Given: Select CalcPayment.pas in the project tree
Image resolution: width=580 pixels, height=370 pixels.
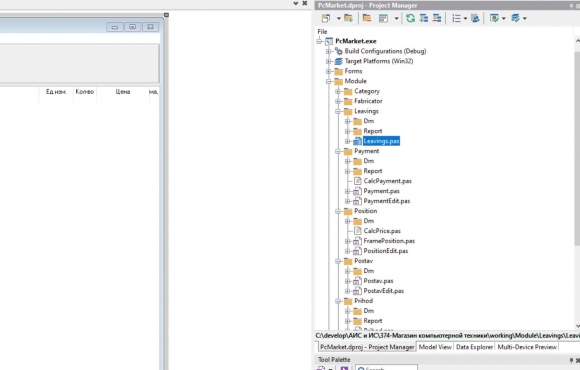Looking at the screenshot, I should tap(387, 181).
